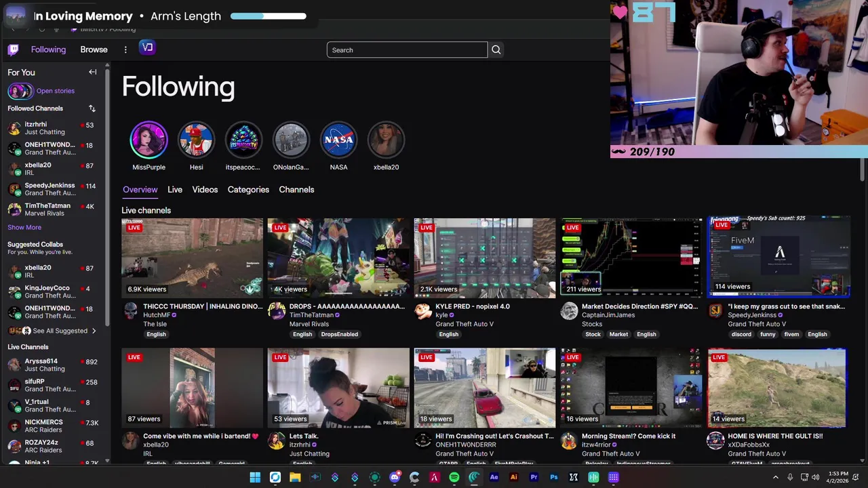The image size is (868, 488).
Task: Open the Hesi channel avatar
Action: coord(196,140)
